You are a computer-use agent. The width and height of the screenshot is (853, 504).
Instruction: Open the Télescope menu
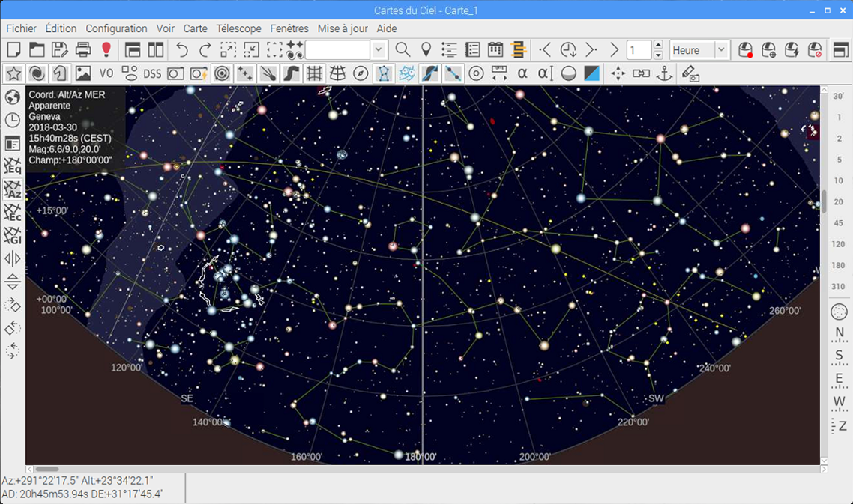(x=238, y=28)
